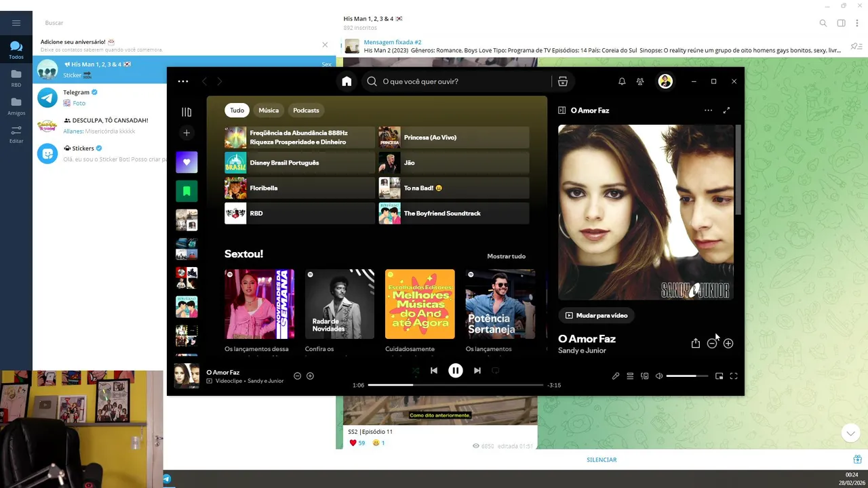
Task: Open the To na Bad! playlist tile
Action: [x=454, y=188]
